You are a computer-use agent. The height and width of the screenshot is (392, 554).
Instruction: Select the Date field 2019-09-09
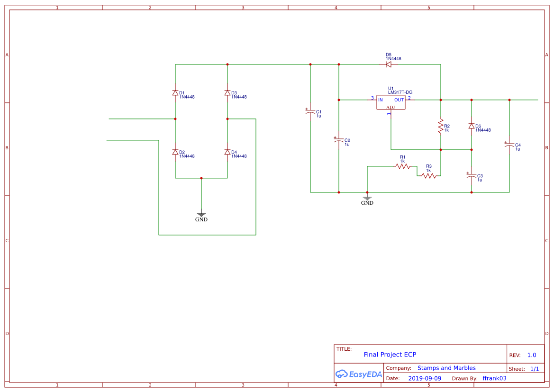425,378
